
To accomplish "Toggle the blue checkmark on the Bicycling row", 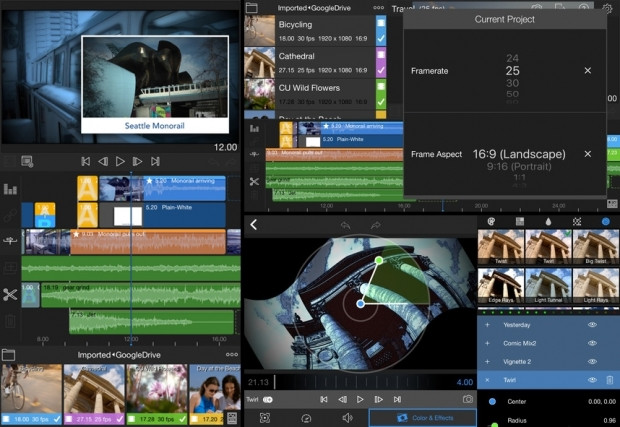I will 381,38.
